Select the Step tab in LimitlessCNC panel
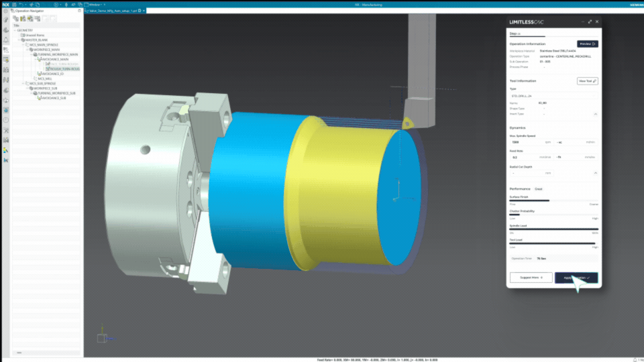Viewport: 644px width, 362px height. (515, 34)
